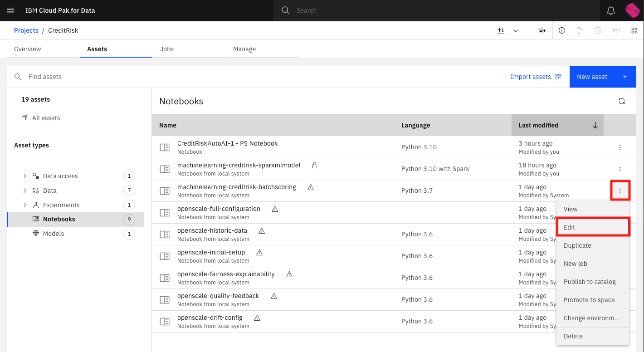Screen dimensions: 644x352
Task: Click warning icon beside openscale-full-configuration
Action: click(x=275, y=209)
